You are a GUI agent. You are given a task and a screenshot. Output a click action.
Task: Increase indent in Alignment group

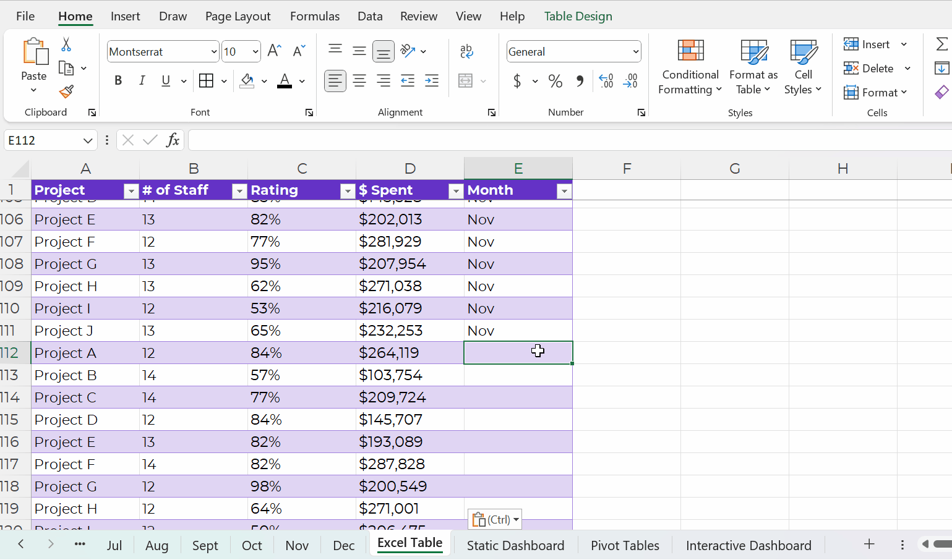pyautogui.click(x=432, y=81)
